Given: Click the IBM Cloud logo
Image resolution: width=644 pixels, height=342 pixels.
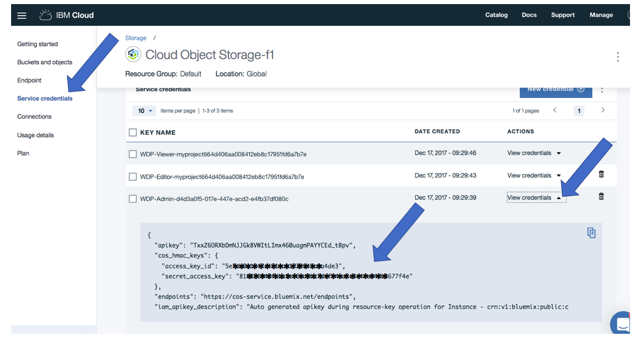Looking at the screenshot, I should pyautogui.click(x=66, y=15).
